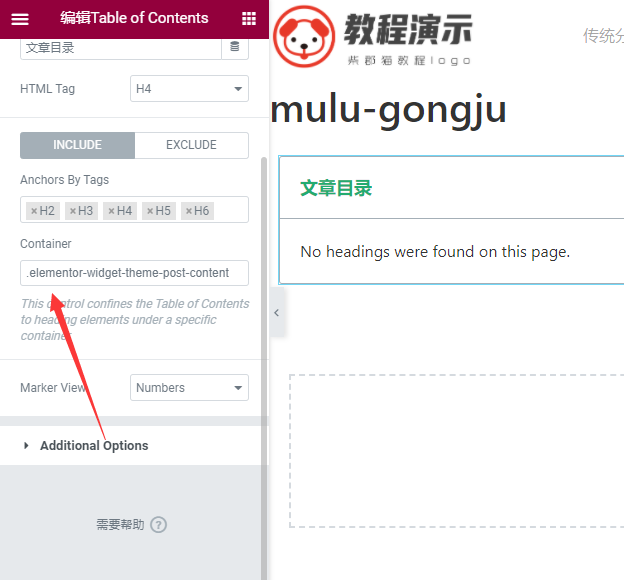Screen dimensions: 624x580
Task: Open the HTML Tag dropdown showing H4
Action: pos(189,88)
